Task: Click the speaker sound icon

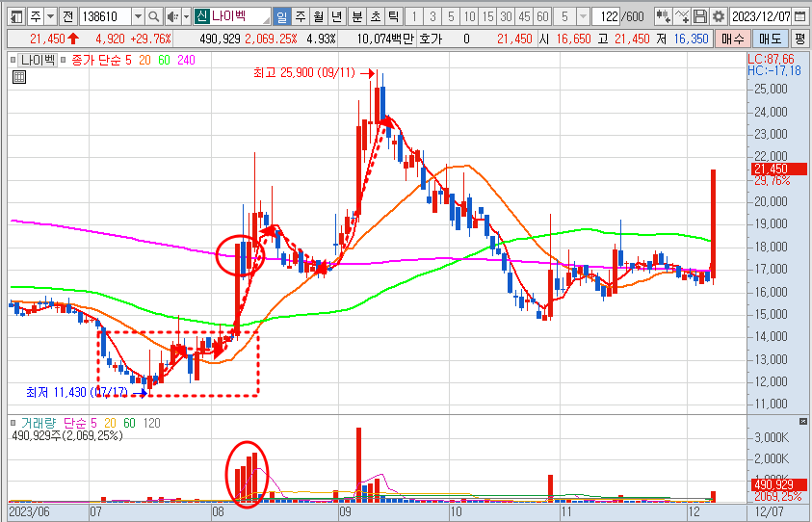Action: (x=172, y=17)
